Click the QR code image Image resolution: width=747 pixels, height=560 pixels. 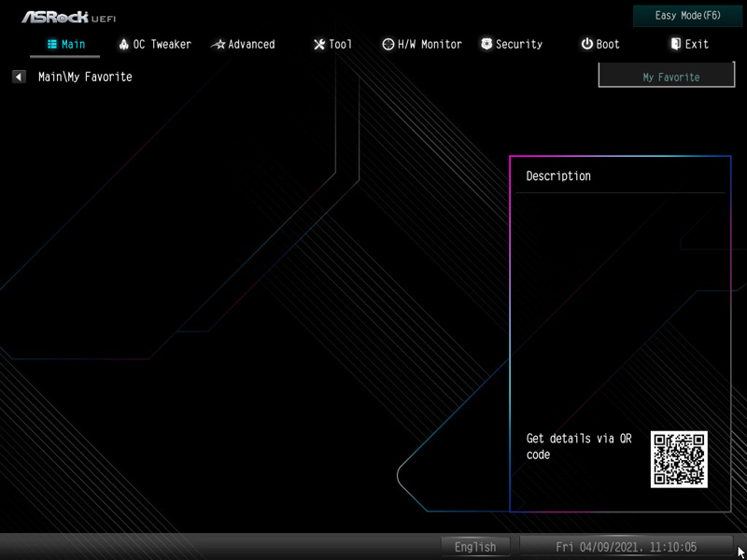(x=679, y=459)
